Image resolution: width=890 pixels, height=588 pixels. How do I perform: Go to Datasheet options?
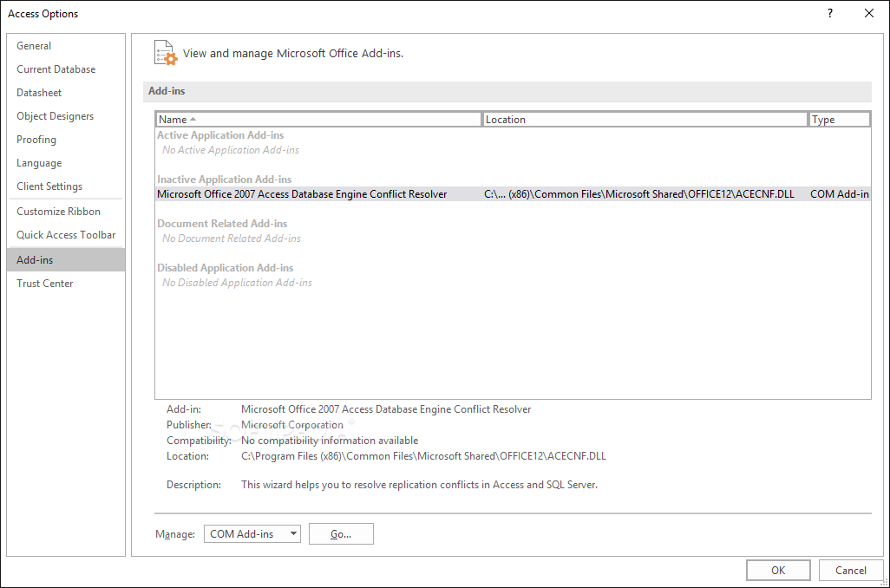click(66, 93)
